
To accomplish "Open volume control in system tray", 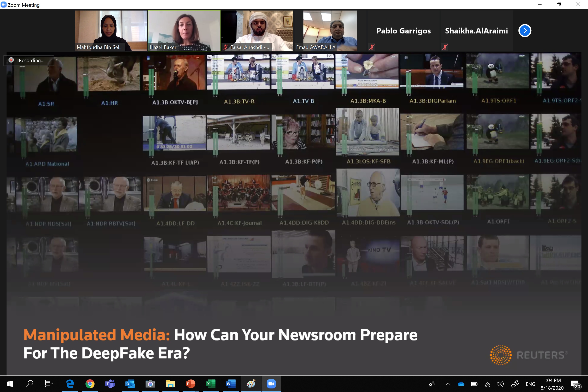I will pos(500,384).
